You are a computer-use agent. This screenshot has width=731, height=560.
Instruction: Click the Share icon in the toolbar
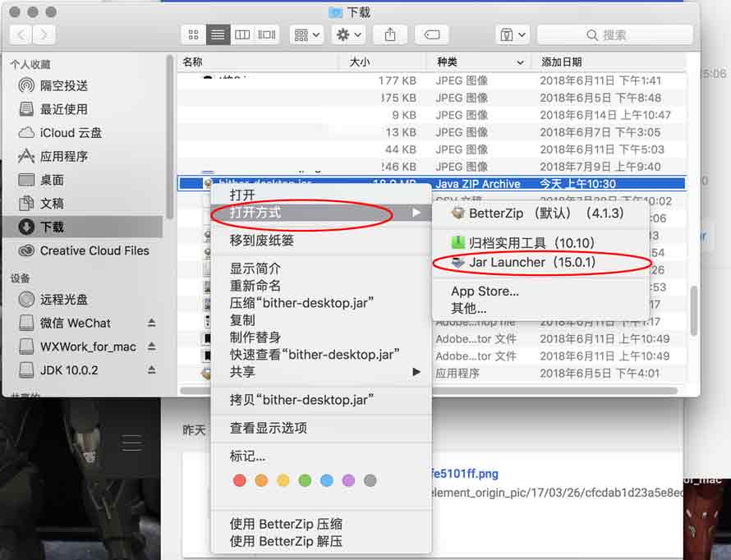coord(390,34)
